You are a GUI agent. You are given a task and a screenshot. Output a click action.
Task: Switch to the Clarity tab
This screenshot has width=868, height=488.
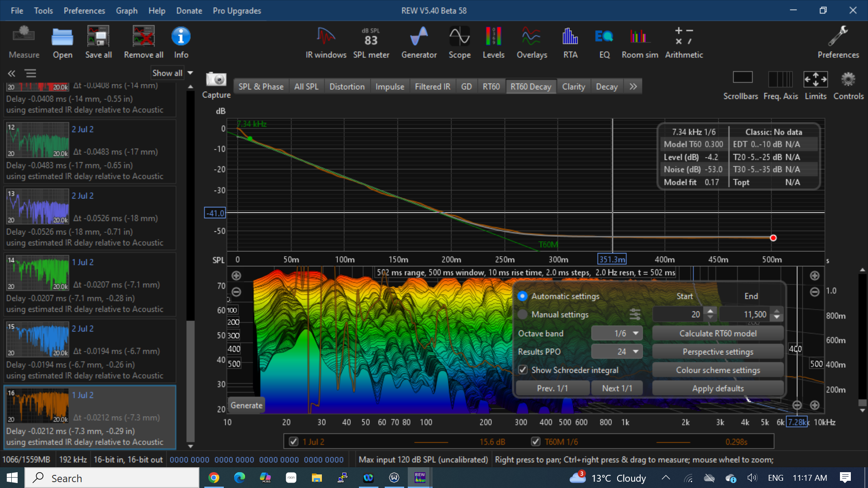(573, 86)
